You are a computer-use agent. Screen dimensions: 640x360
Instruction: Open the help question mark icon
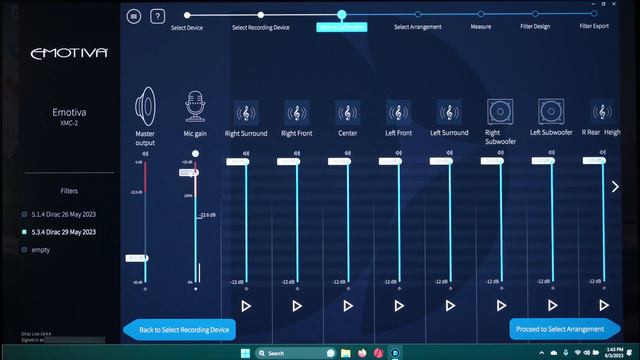click(158, 16)
